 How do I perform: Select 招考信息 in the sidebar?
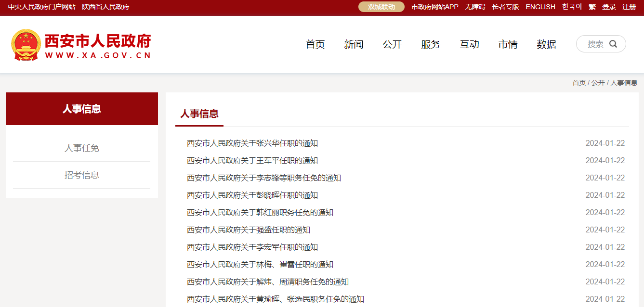pos(82,175)
